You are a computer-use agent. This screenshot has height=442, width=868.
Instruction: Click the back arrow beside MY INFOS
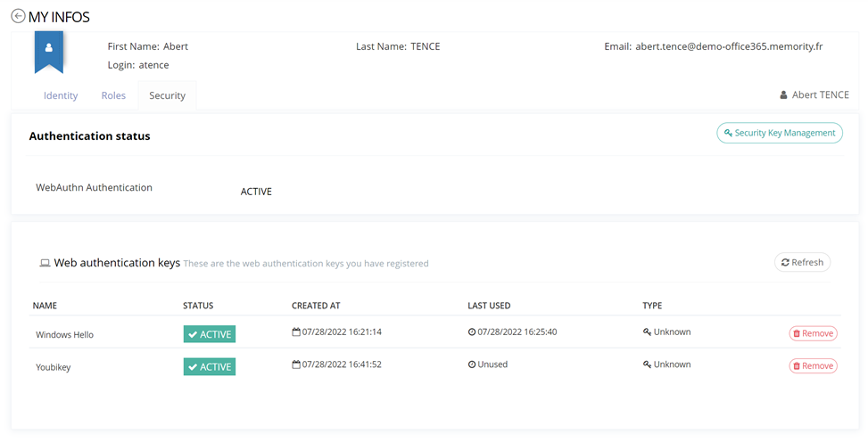point(17,16)
